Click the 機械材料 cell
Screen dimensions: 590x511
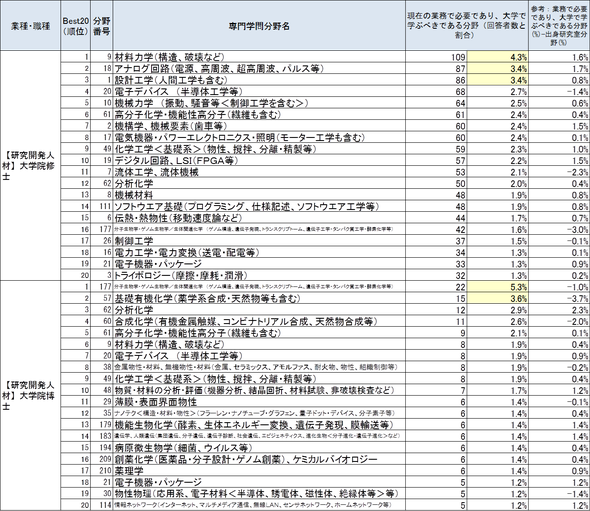259,195
